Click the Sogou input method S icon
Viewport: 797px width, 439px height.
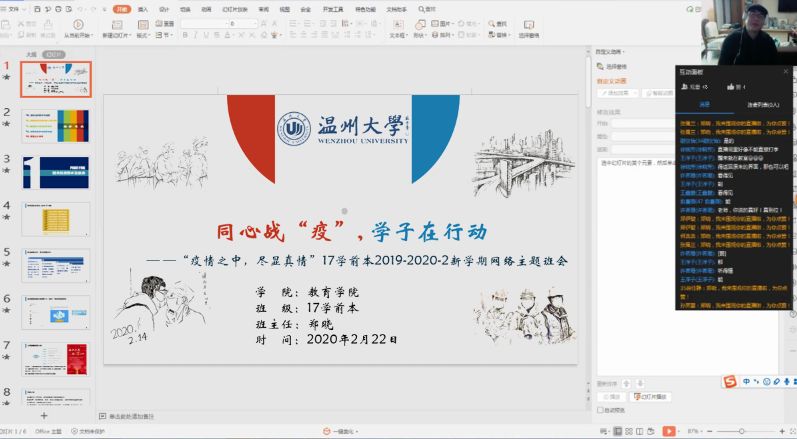coord(730,381)
